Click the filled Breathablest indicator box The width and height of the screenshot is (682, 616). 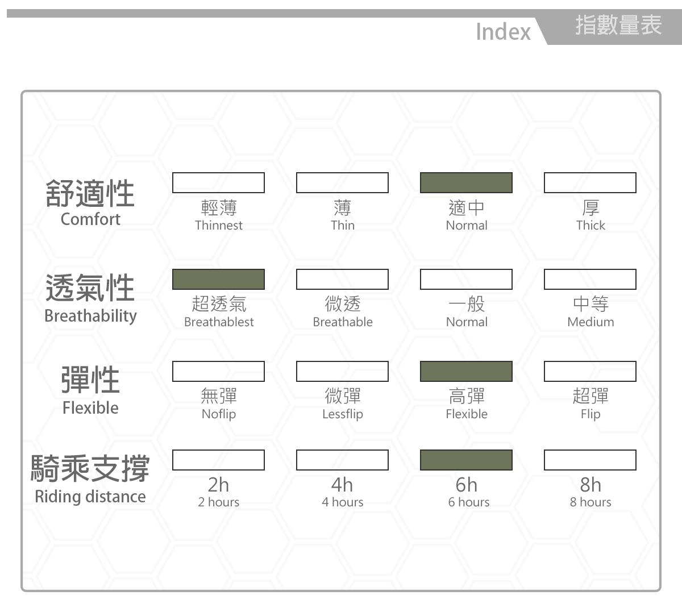[x=218, y=279]
